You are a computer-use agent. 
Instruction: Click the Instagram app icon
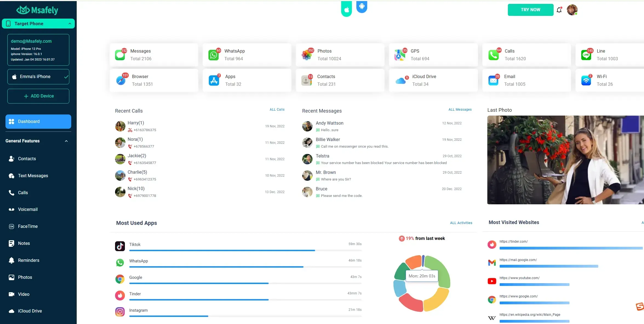click(120, 312)
